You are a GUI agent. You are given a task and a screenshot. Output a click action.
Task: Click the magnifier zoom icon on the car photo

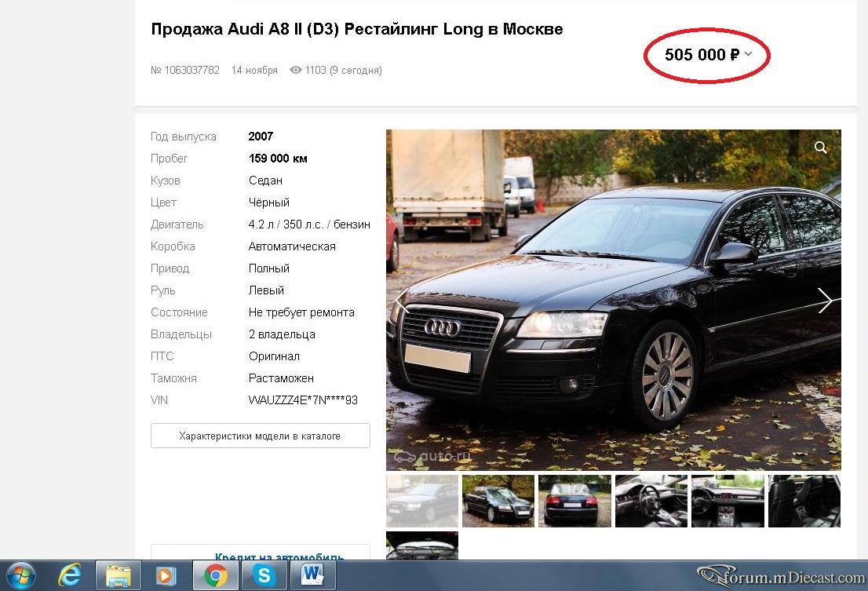820,148
